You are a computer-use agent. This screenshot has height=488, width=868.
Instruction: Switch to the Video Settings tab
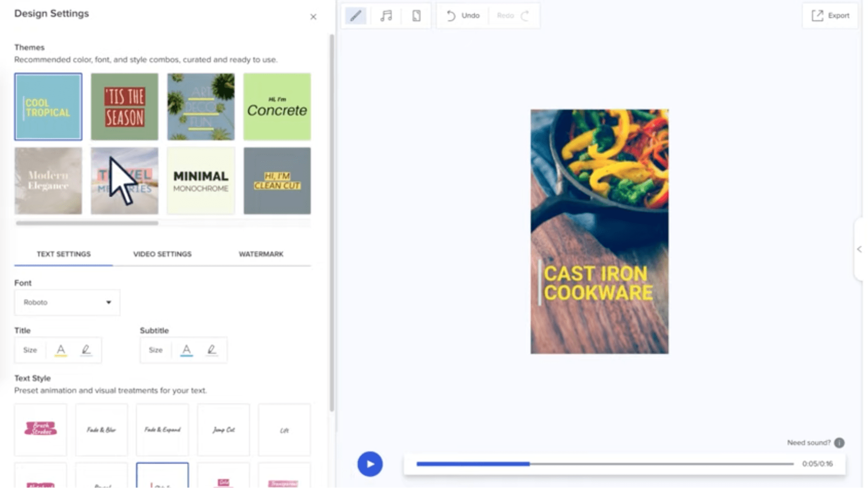[x=162, y=254]
